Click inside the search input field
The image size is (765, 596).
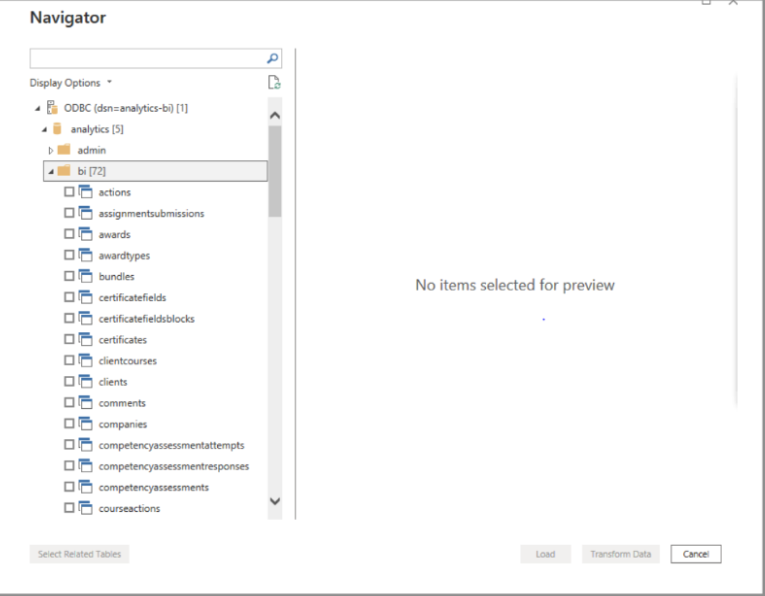point(148,59)
